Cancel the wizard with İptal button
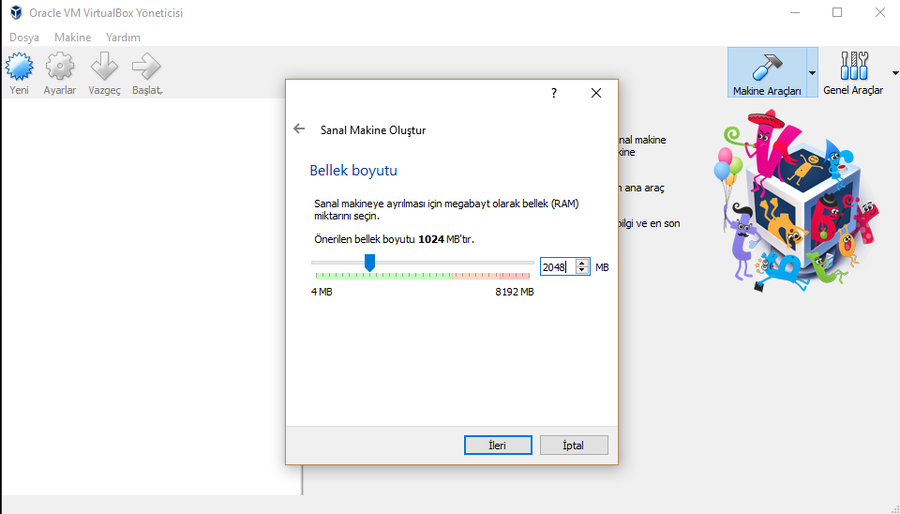The width and height of the screenshot is (900, 514). [x=573, y=445]
